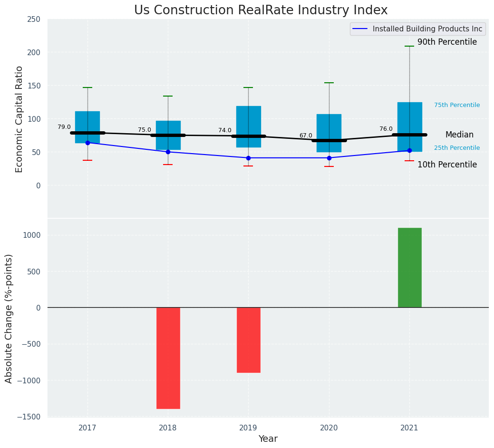Click the 67.0 median value label
Screen dimensions: 494x448
(305, 136)
